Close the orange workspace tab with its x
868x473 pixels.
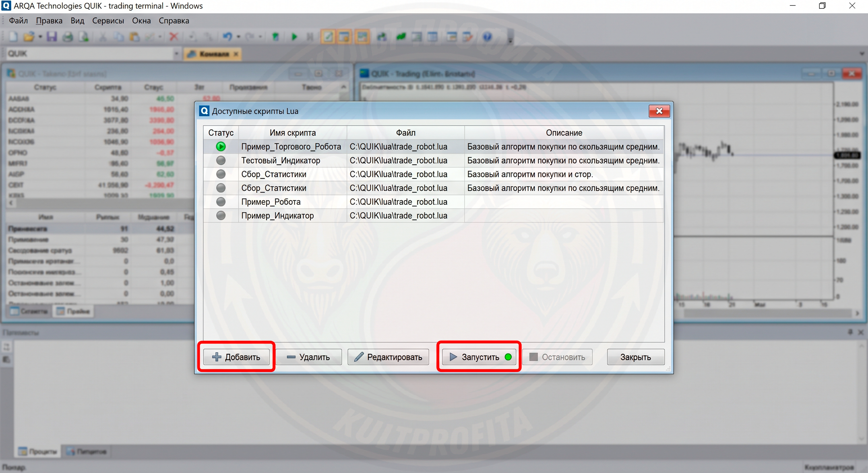click(x=236, y=54)
